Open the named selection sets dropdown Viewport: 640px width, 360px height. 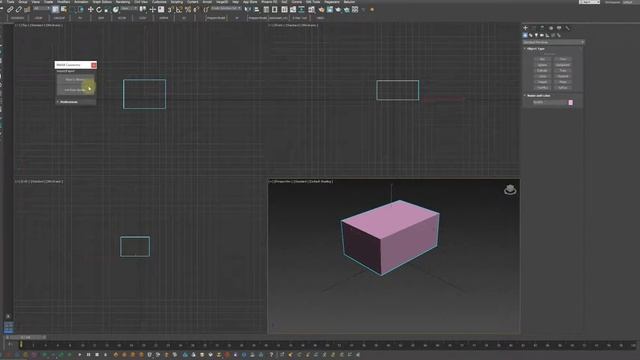pos(226,9)
